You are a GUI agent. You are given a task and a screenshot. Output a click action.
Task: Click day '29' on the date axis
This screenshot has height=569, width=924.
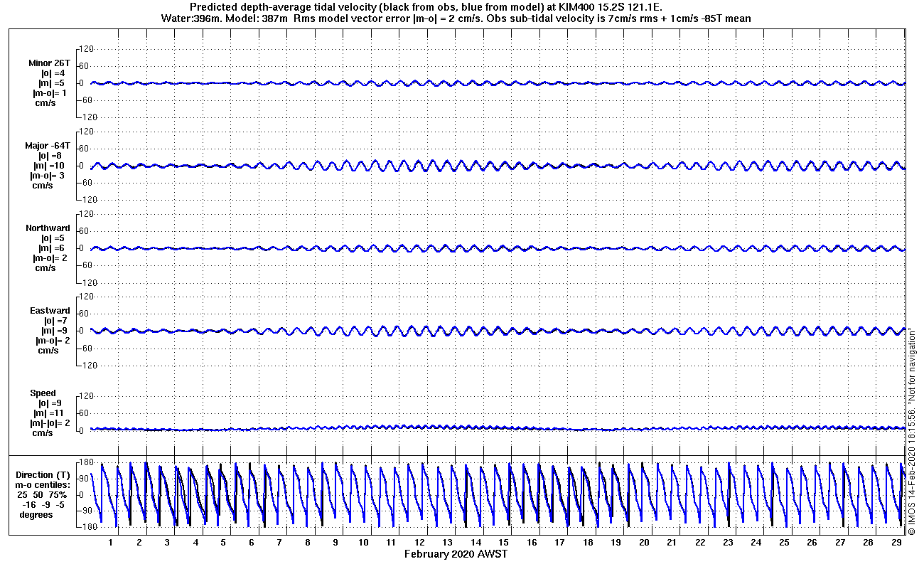pyautogui.click(x=896, y=542)
